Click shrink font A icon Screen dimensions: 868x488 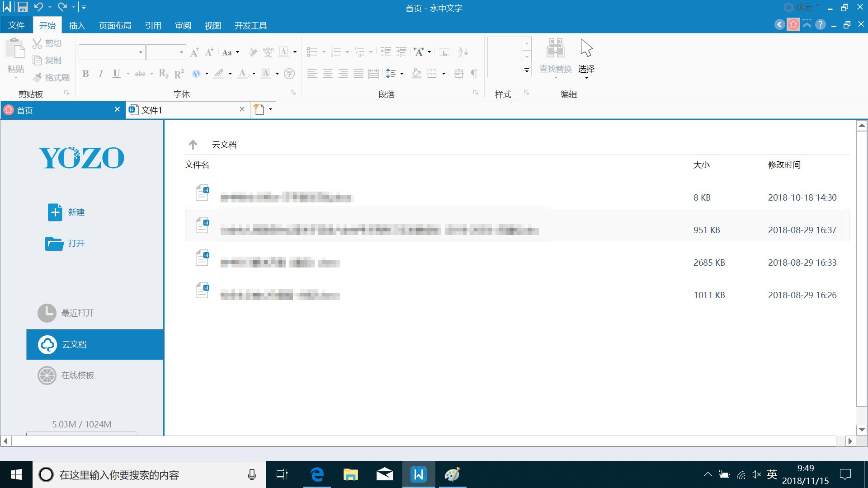pyautogui.click(x=209, y=52)
